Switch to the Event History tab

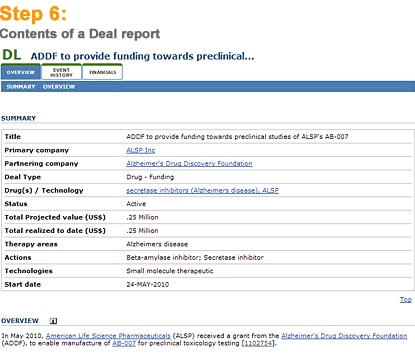tap(61, 72)
